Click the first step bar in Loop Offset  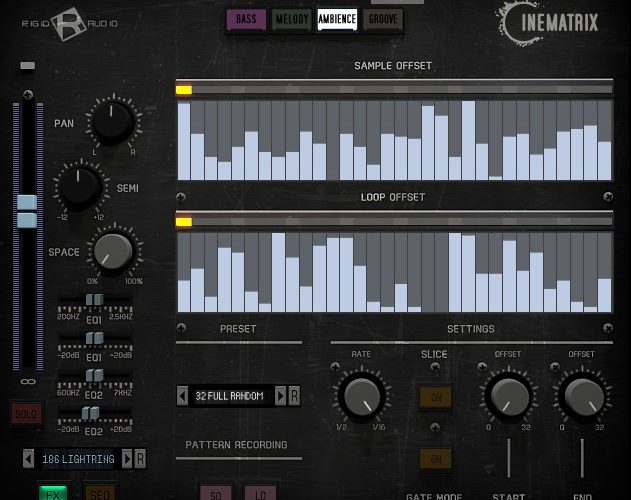184,272
